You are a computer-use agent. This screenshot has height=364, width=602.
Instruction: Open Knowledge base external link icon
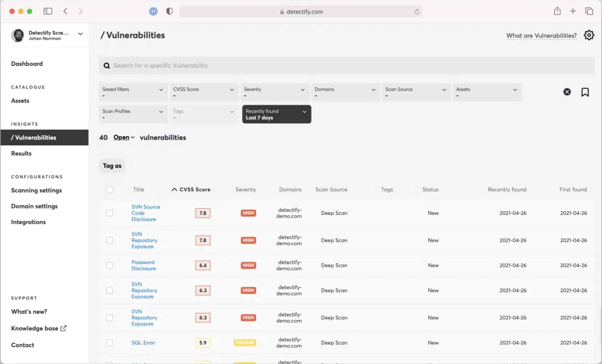[x=63, y=328]
